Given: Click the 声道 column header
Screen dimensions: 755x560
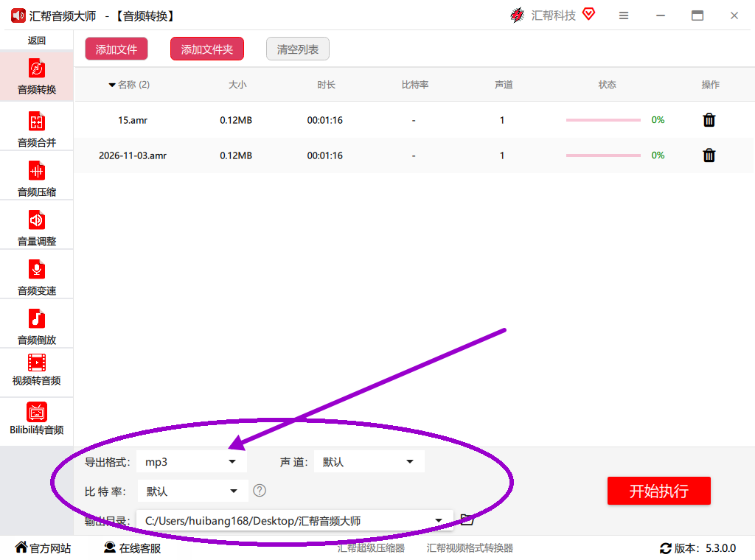Looking at the screenshot, I should point(504,85).
